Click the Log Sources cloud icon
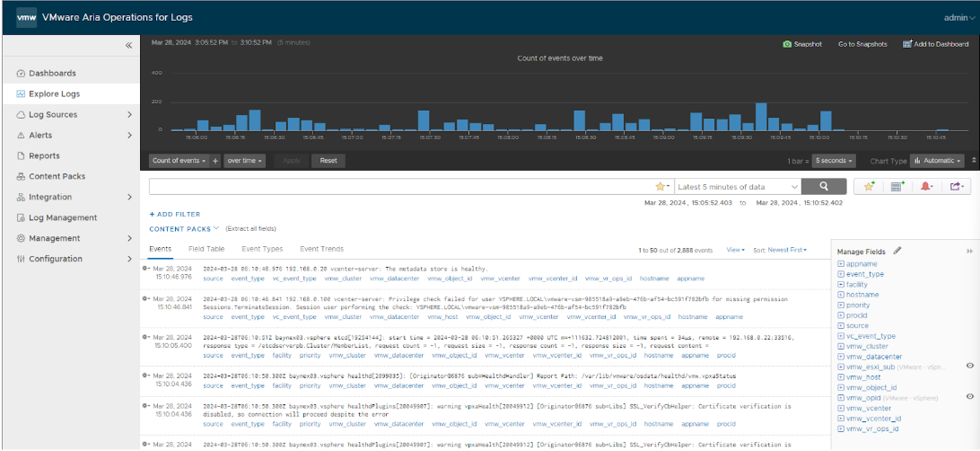This screenshot has height=451, width=980. pos(21,114)
